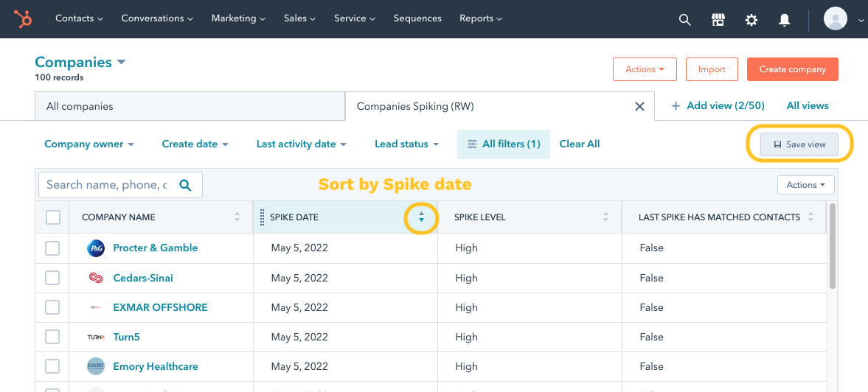Click the EXMAR OFFSHORE logo

click(x=96, y=307)
